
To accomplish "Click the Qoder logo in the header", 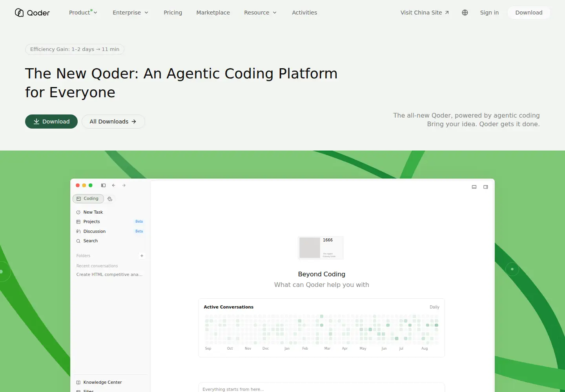I will pos(32,13).
